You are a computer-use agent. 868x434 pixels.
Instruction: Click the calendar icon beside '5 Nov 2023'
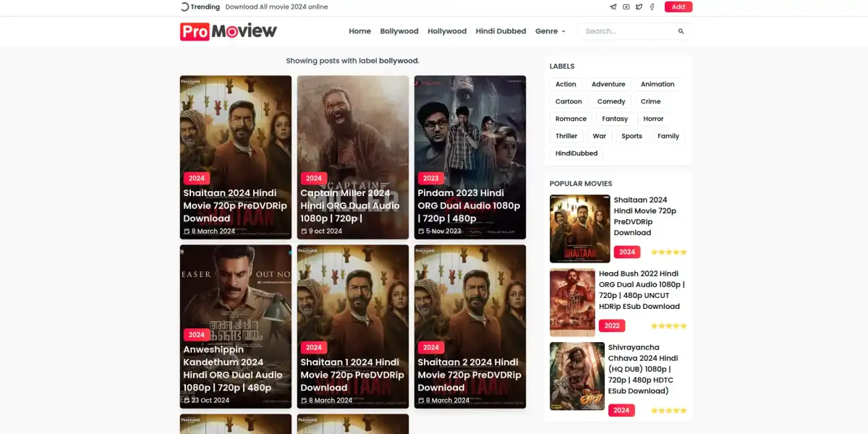[421, 231]
